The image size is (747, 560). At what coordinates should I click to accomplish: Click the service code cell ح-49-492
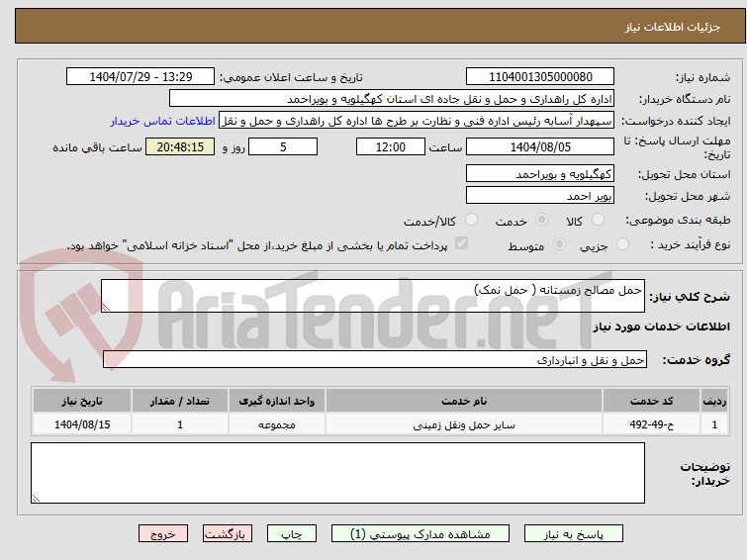pos(651,424)
